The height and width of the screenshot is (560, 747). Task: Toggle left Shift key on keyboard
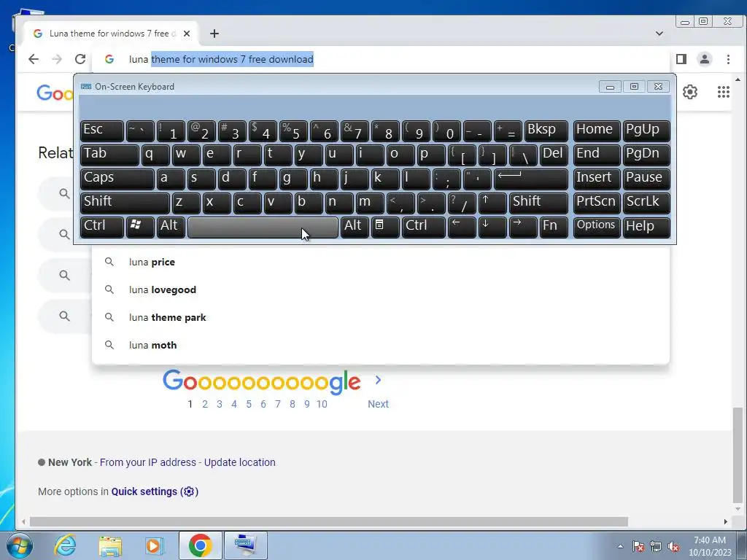[125, 203]
